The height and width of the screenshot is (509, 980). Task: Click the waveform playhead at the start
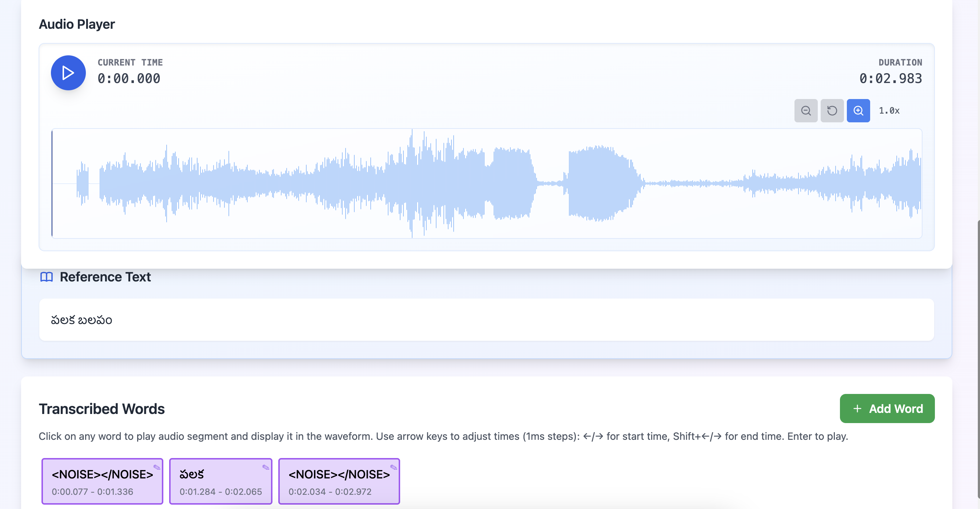[x=52, y=183]
